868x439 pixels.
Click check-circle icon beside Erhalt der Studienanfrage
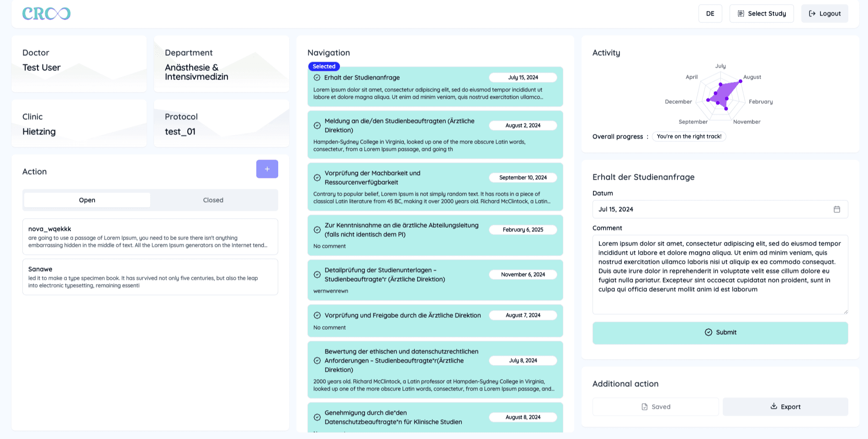click(x=317, y=78)
